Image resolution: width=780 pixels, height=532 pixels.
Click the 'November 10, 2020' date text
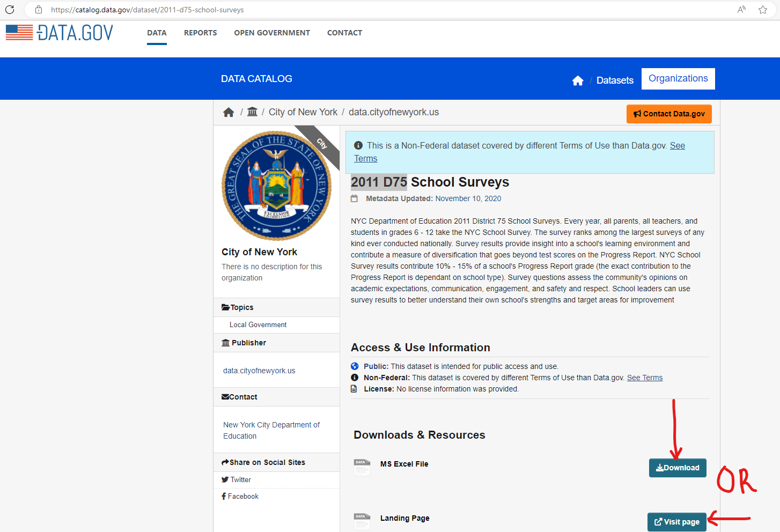coord(468,198)
